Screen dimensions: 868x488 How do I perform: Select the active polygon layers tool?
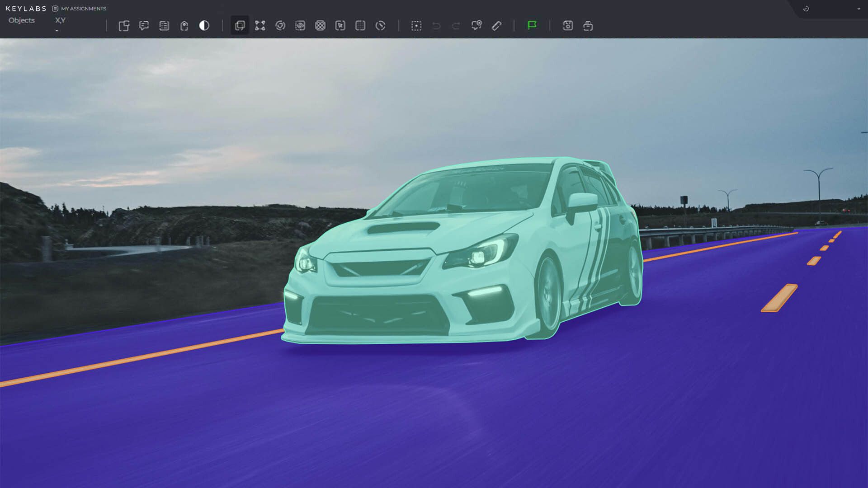[x=240, y=26]
